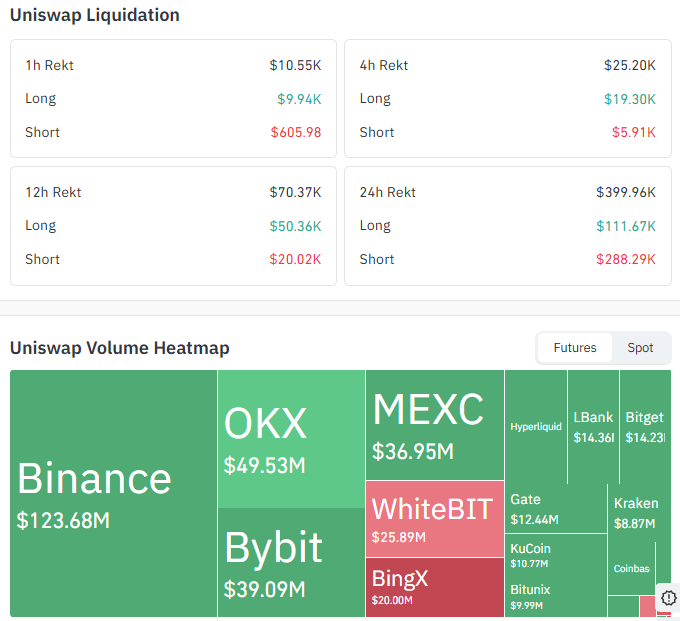The image size is (680, 621).
Task: Click the 1h Rekt label
Action: (49, 65)
